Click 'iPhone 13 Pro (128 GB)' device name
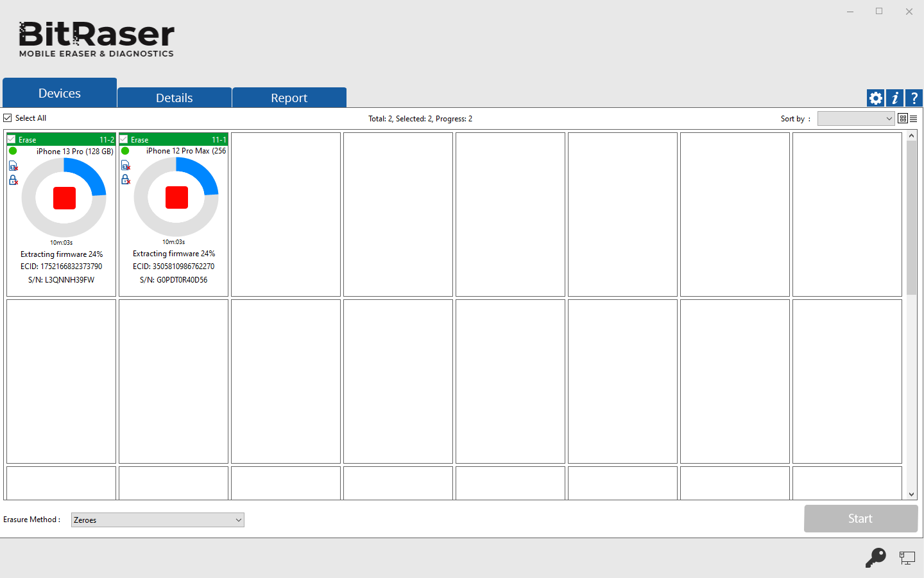Viewport: 924px width, 578px height. pos(74,152)
